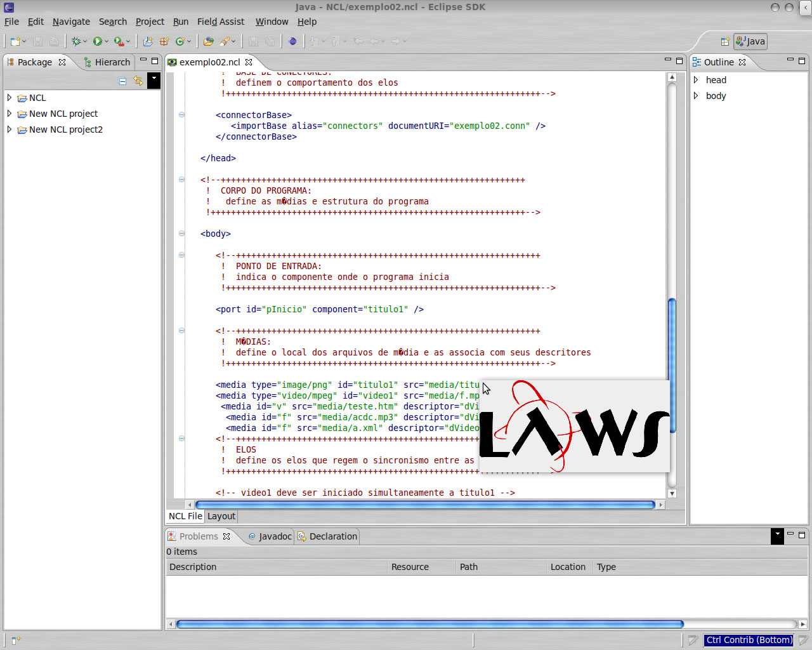Screen dimensions: 812x650
Task: Open the Field Assist menu
Action: click(220, 22)
